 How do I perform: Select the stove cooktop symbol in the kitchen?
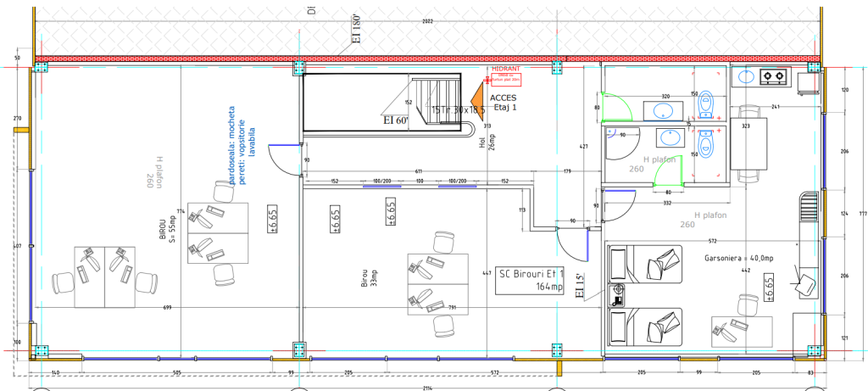[x=773, y=76]
